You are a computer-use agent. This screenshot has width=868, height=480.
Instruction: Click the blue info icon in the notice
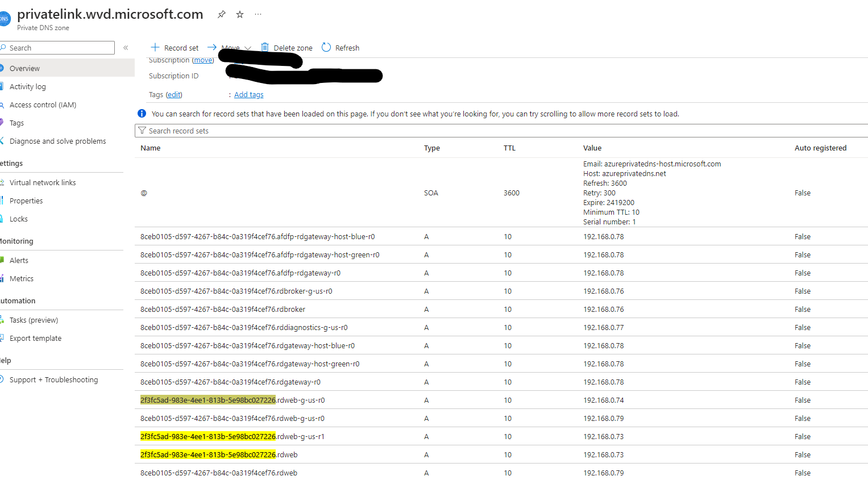(142, 114)
